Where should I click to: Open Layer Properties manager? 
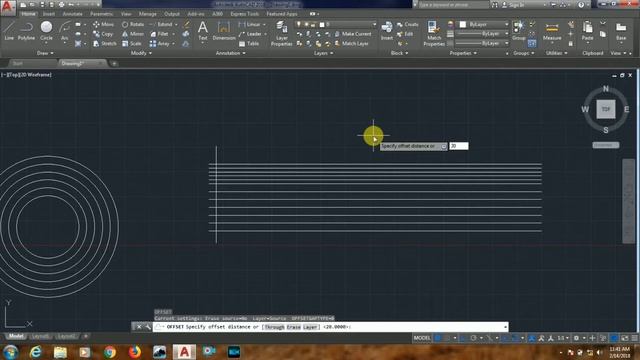click(x=282, y=33)
